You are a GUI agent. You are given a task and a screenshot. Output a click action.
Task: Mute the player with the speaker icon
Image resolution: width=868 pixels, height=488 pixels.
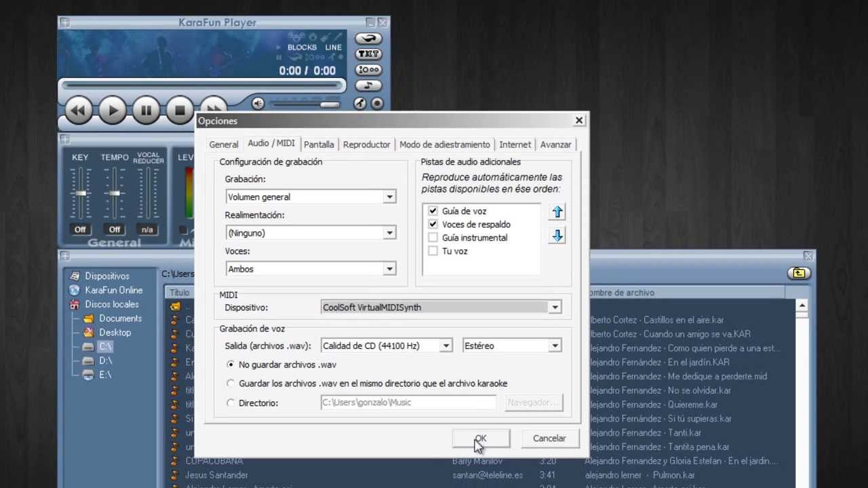(x=258, y=104)
